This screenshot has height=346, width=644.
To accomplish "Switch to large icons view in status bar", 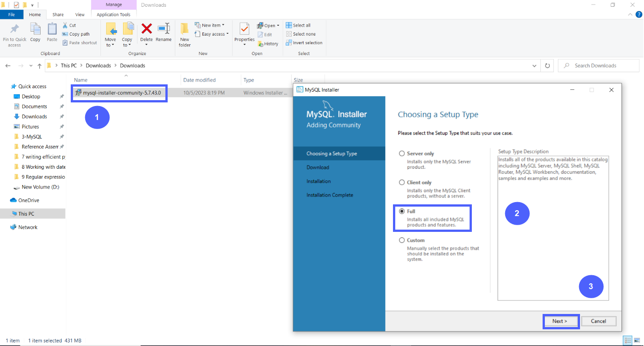I will (637, 340).
